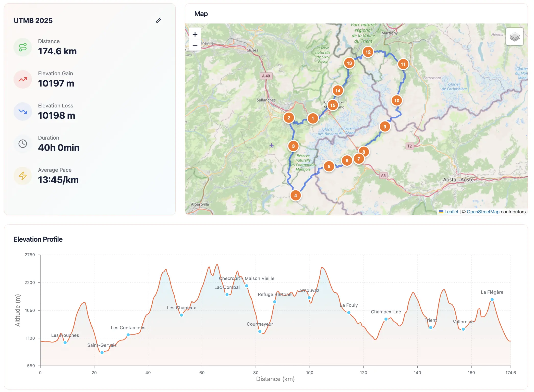
Task: Click the blue Elevation Loss trend icon
Action: (23, 112)
